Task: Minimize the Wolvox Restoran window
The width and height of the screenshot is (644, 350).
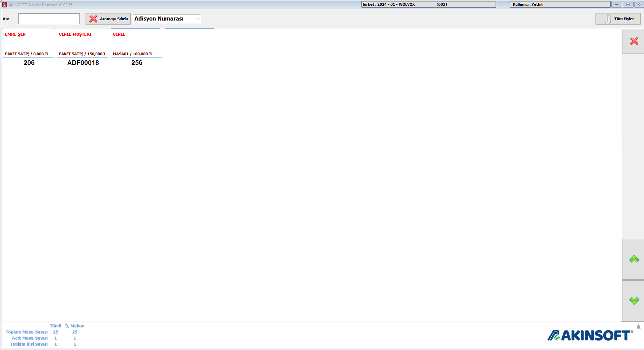Action: pyautogui.click(x=616, y=5)
